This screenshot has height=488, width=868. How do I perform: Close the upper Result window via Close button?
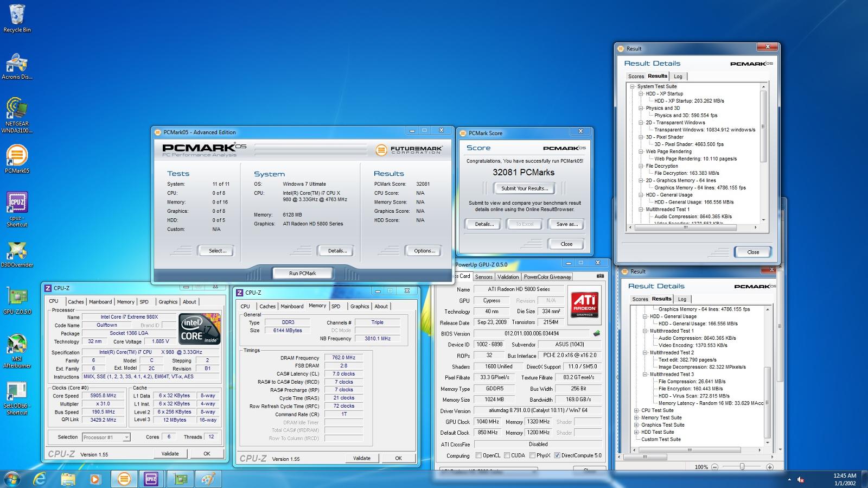coord(752,252)
